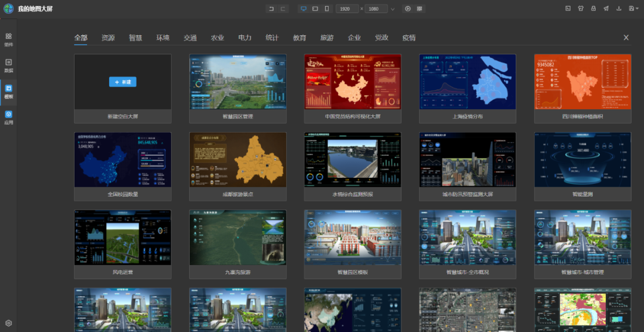The height and width of the screenshot is (332, 644).
Task: Choose the 上海疫情分布 template thumbnail
Action: (x=467, y=82)
